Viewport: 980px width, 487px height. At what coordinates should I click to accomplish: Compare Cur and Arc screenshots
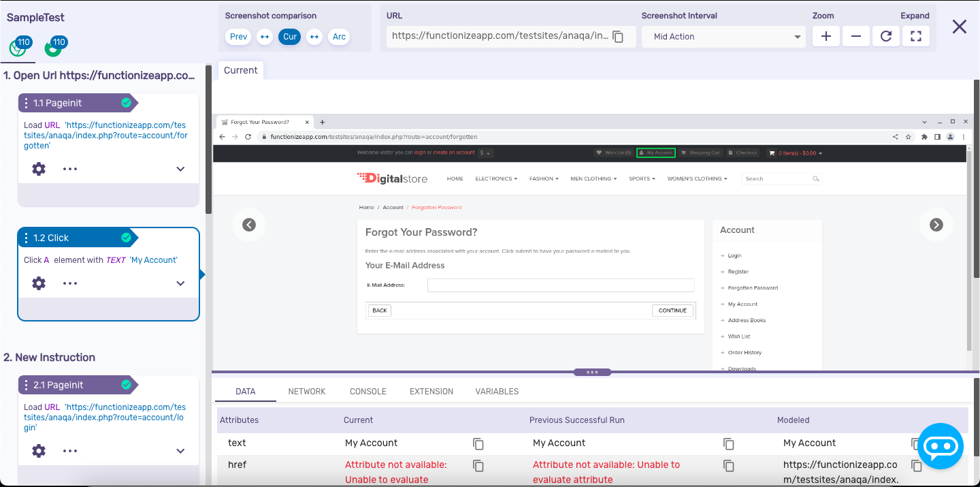click(314, 37)
